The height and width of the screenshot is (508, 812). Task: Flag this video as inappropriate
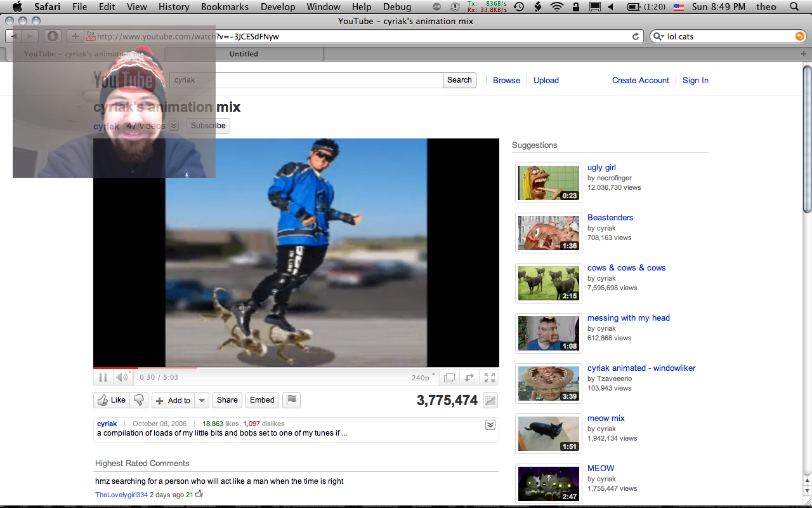point(291,400)
